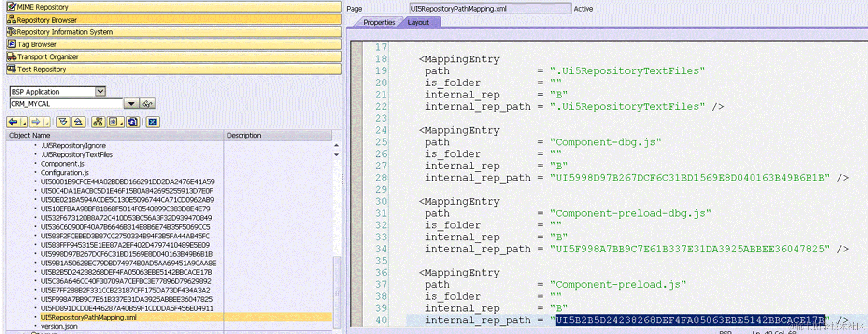Click the Description column header
The width and height of the screenshot is (868, 334).
pyautogui.click(x=278, y=135)
